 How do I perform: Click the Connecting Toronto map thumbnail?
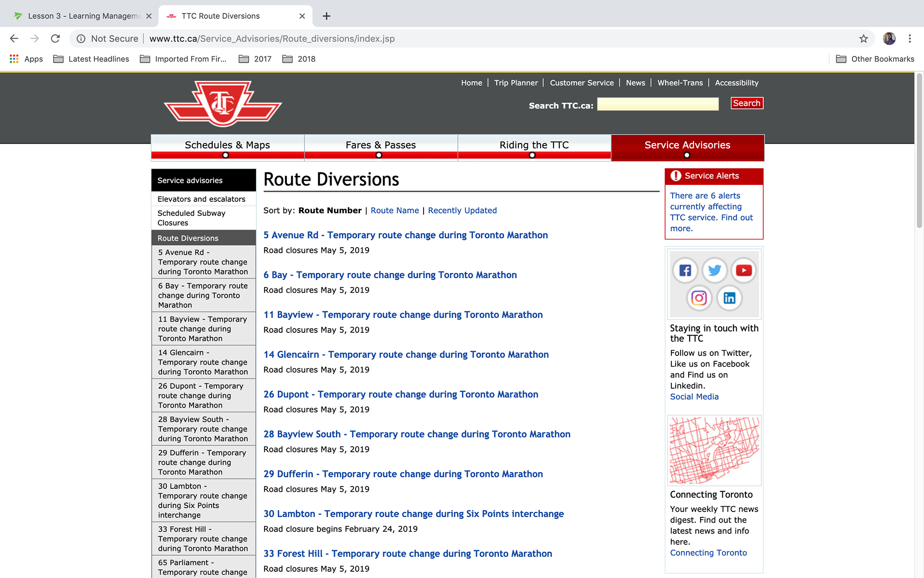(x=714, y=450)
